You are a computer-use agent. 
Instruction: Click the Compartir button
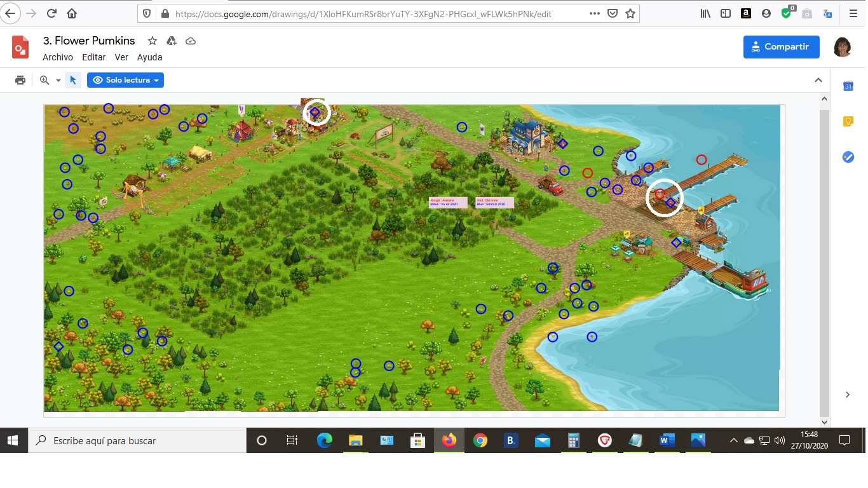(782, 47)
